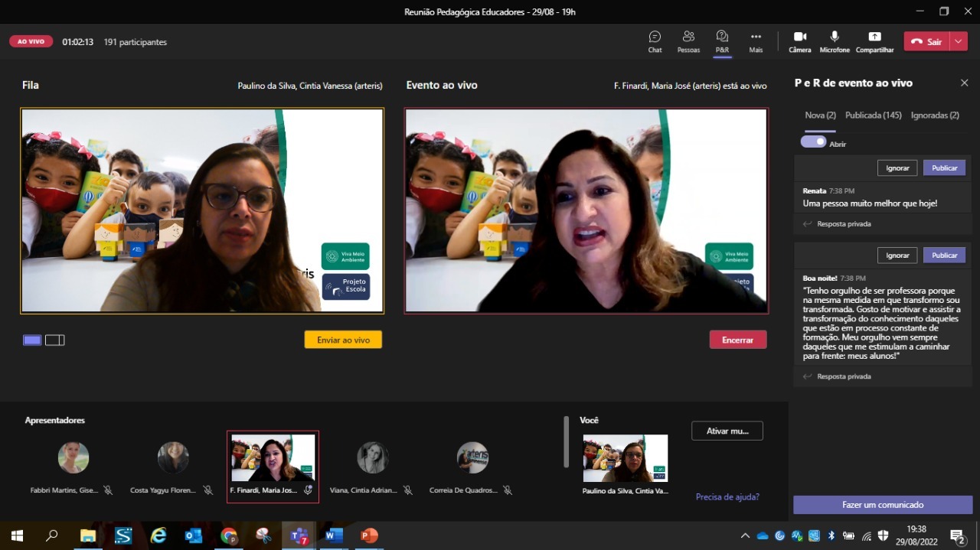The width and height of the screenshot is (980, 550).
Task: Open the Pessoas participants panel
Action: click(688, 41)
